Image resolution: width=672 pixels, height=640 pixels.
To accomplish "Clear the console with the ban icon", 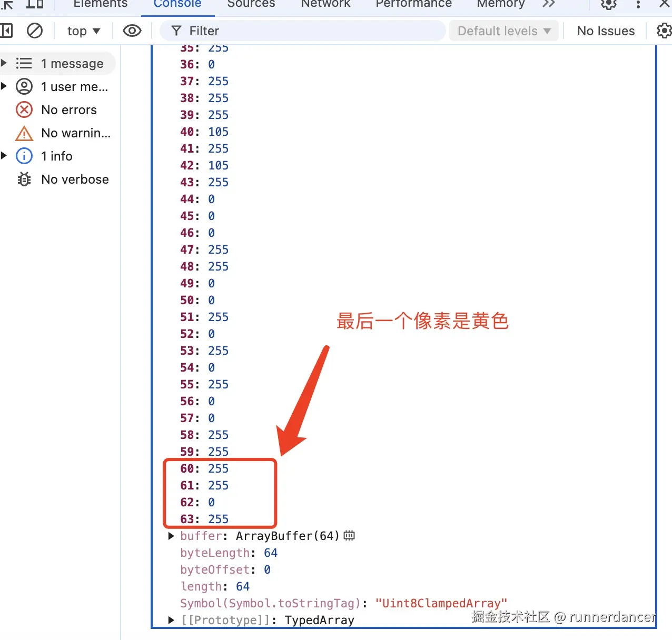I will [35, 31].
